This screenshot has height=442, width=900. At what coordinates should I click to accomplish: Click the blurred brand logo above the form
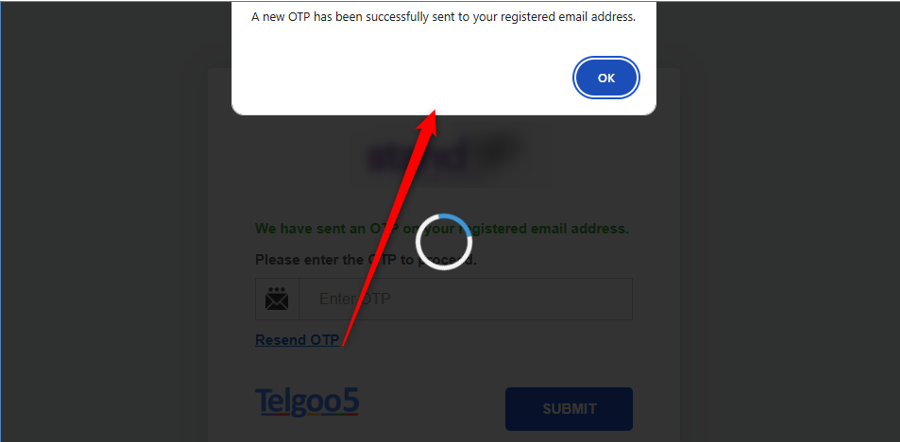tap(443, 156)
